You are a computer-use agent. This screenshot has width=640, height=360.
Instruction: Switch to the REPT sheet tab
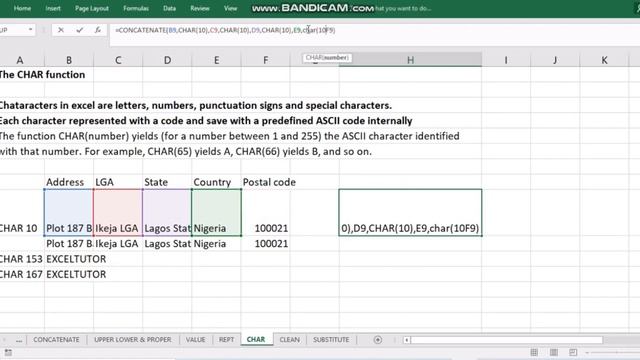(x=227, y=340)
